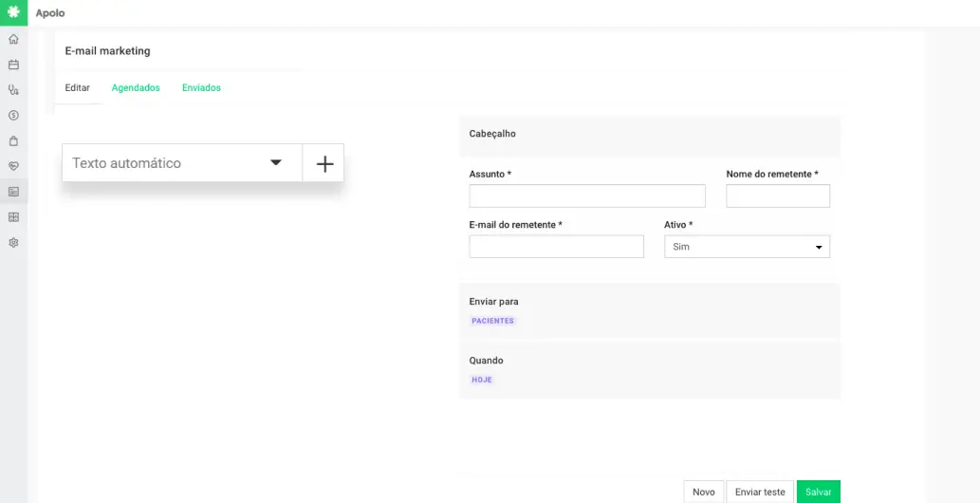Add a block with the plus button

pyautogui.click(x=324, y=163)
